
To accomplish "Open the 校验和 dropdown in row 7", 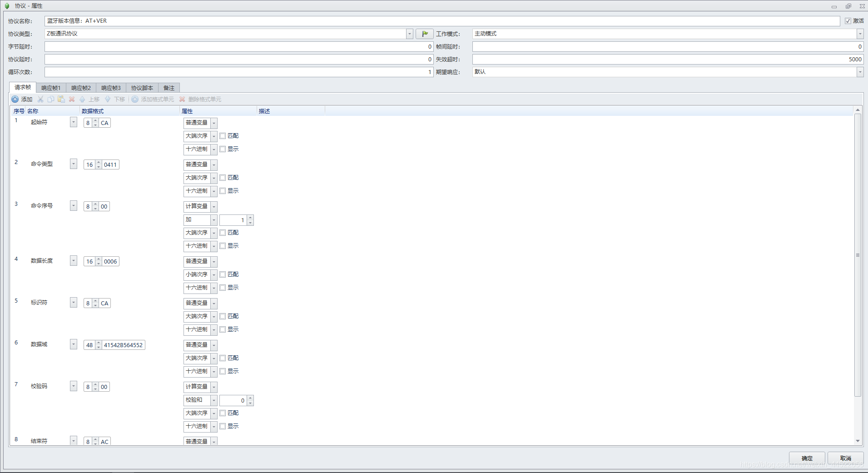I will [214, 400].
